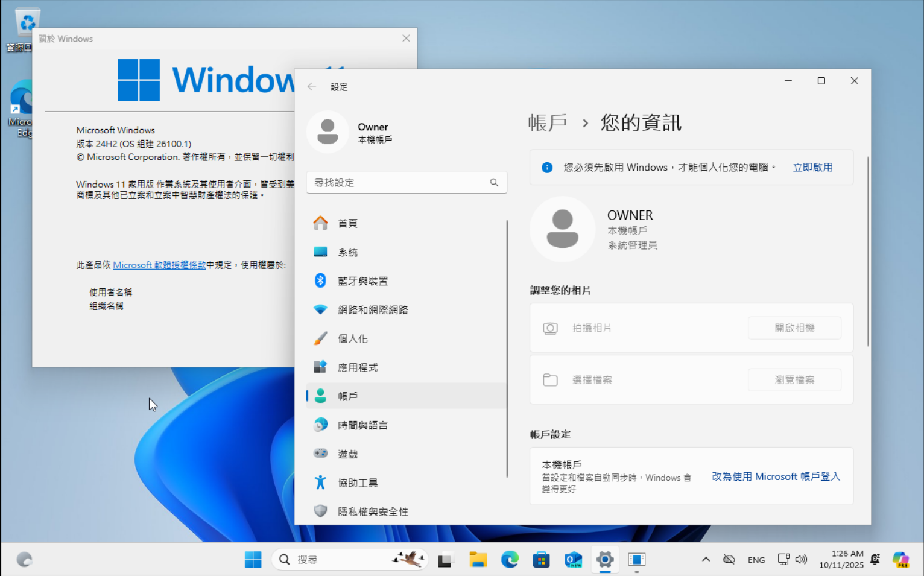This screenshot has height=576, width=924.
Task: Go to 網路和網際網路 network settings
Action: pos(372,310)
